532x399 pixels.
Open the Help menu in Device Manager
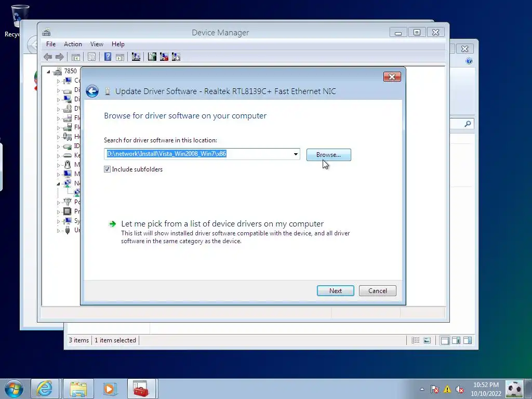click(118, 44)
